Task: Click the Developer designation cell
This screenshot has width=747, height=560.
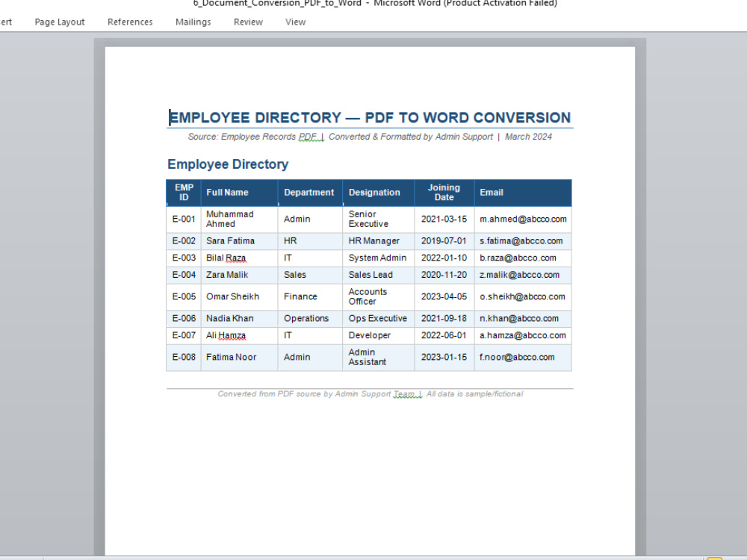Action: click(379, 335)
